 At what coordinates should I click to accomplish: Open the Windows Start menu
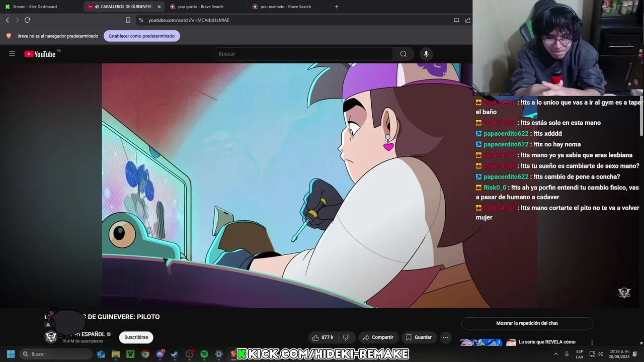11,354
